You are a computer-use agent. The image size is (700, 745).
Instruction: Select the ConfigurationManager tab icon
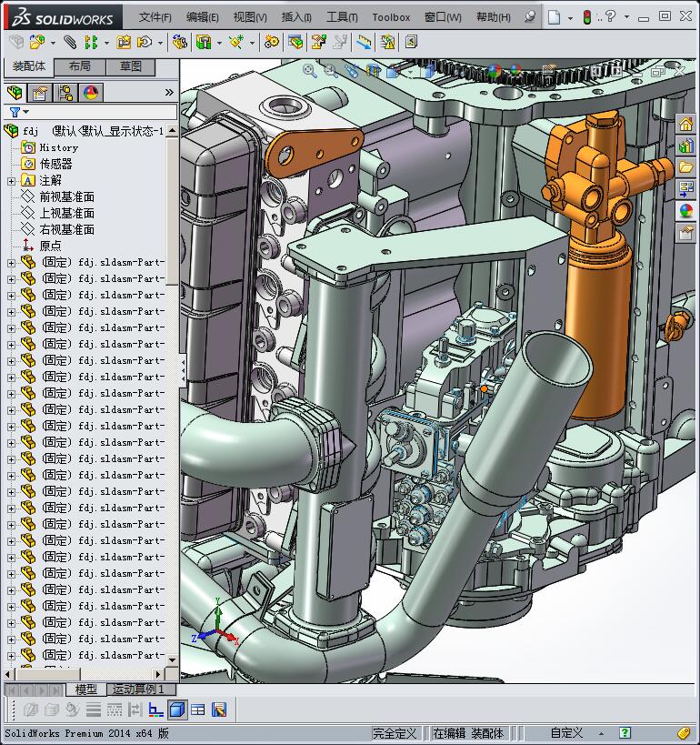[65, 93]
